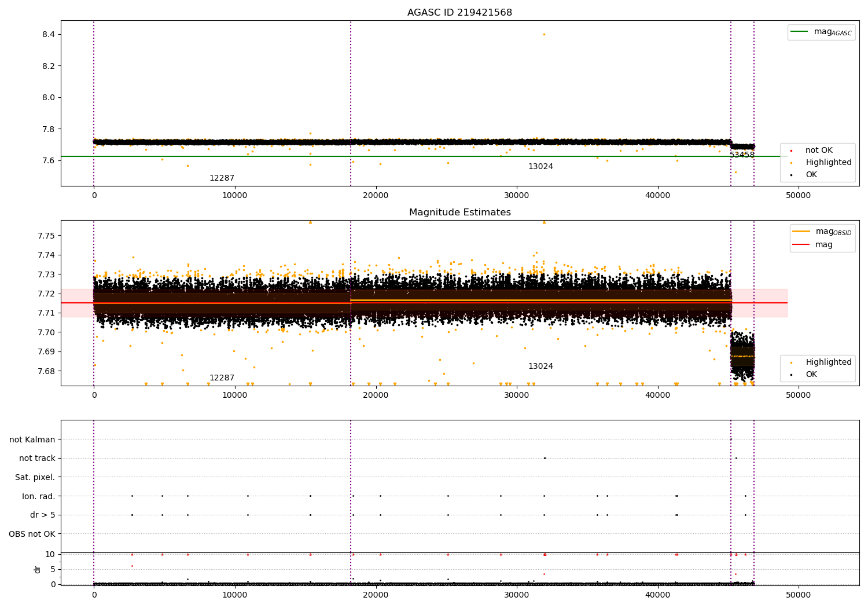Click the 'not track' data marker near 32000
This screenshot has height=608, width=868.
(x=545, y=458)
